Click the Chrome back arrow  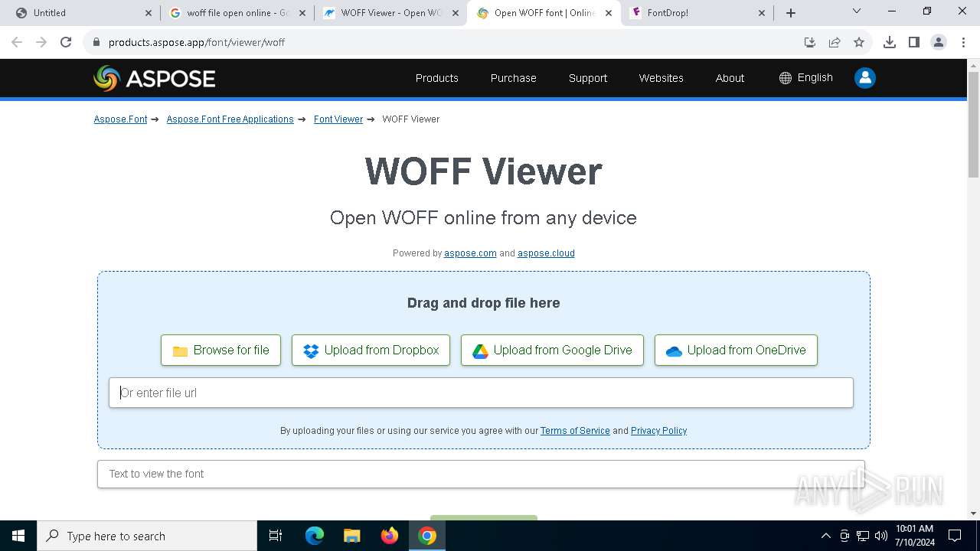pos(17,42)
